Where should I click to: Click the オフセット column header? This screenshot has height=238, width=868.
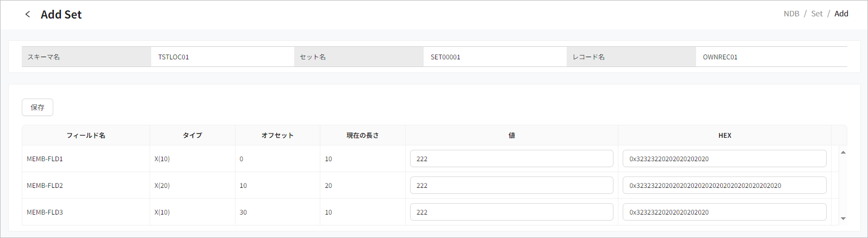point(277,136)
